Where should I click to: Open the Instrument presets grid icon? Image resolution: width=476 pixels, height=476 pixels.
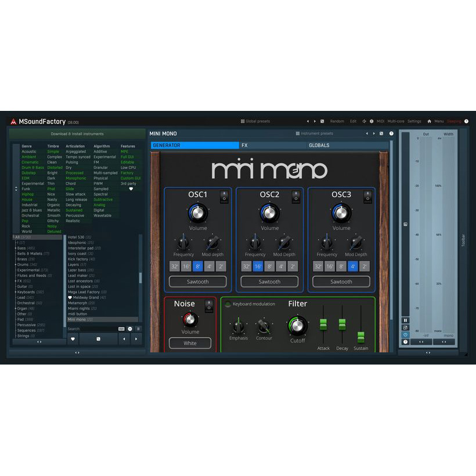coord(297,134)
